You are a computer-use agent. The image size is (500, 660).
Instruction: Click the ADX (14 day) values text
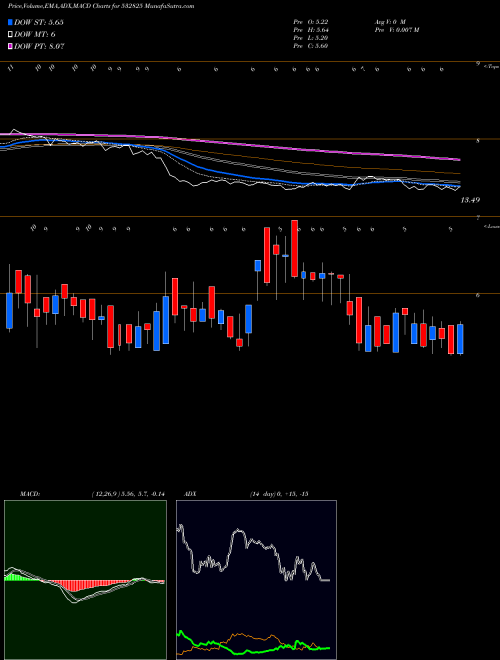tap(279, 493)
